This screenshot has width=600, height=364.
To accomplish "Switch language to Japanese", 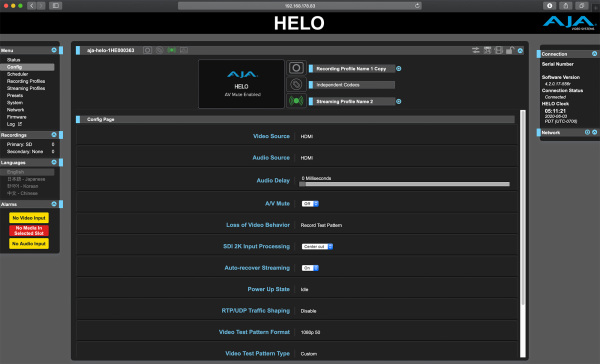I will click(26, 179).
